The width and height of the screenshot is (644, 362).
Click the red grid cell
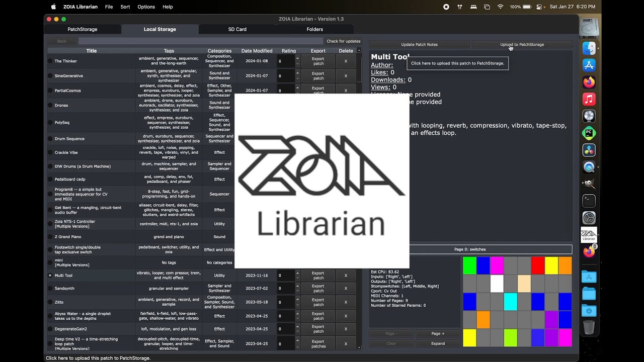click(538, 265)
